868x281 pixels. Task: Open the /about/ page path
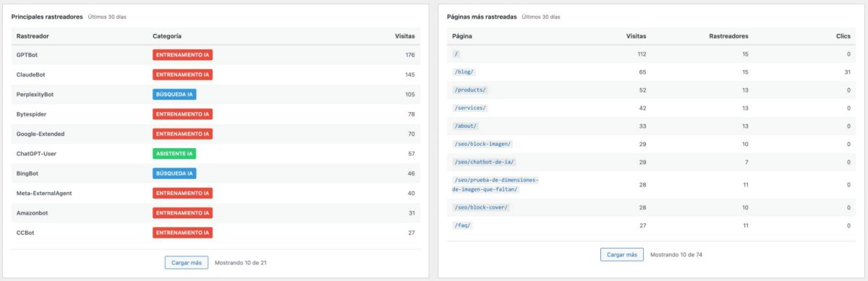click(466, 126)
